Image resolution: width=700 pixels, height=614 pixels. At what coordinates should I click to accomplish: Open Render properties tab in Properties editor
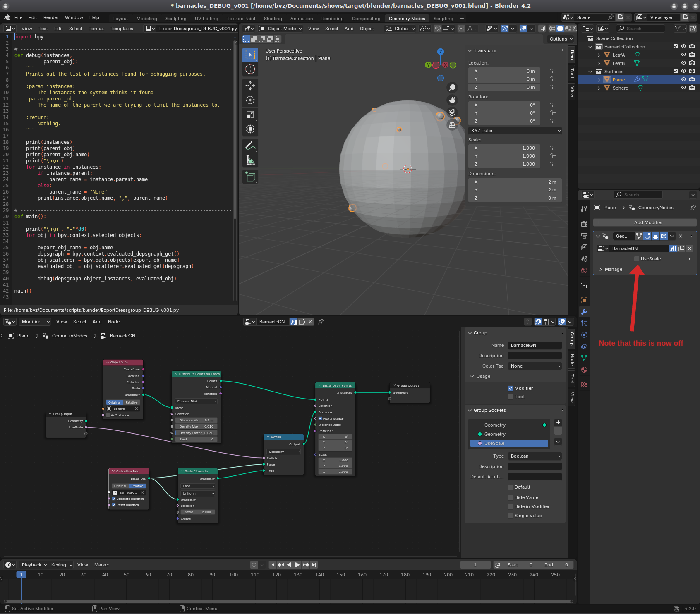tap(584, 224)
